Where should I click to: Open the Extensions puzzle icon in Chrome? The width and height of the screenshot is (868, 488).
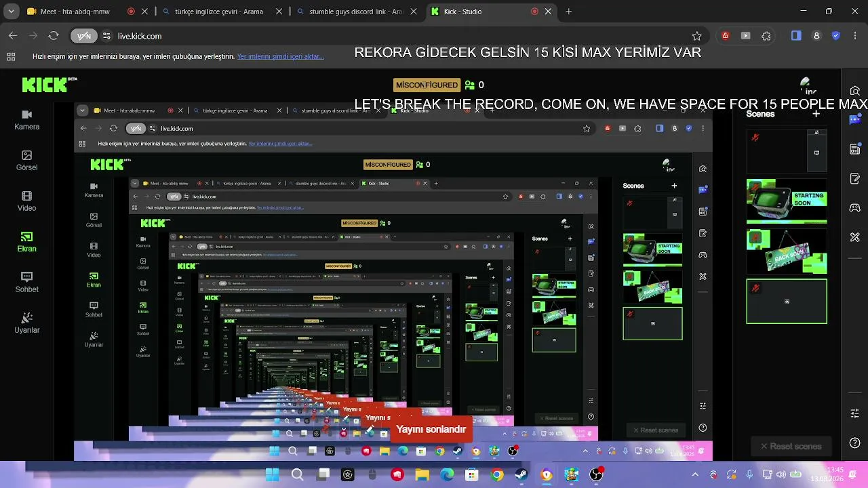[x=766, y=36]
